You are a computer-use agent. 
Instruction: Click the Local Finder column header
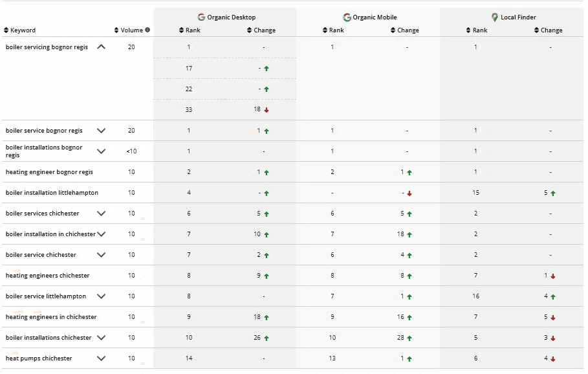click(x=517, y=17)
